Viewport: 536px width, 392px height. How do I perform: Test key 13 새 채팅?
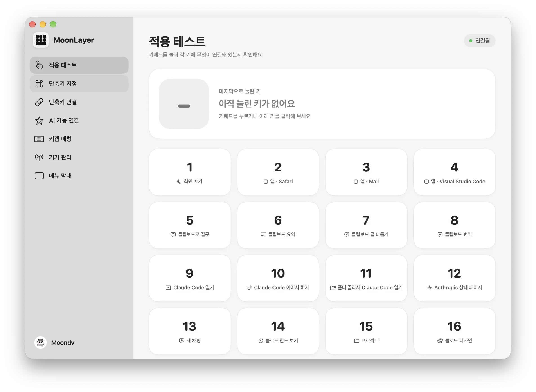pos(190,332)
